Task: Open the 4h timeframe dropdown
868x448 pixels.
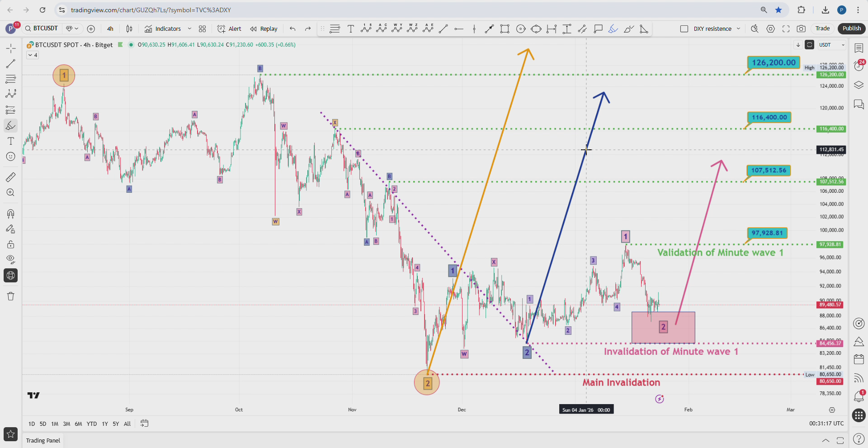Action: coord(110,29)
